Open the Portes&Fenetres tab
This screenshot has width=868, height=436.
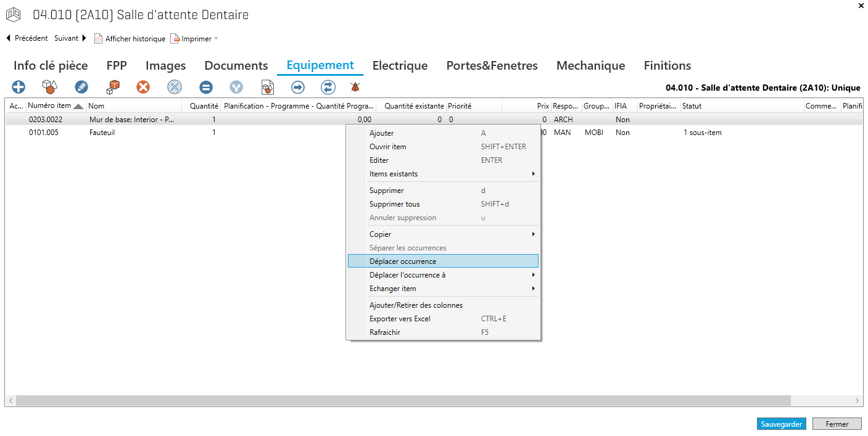tap(492, 65)
